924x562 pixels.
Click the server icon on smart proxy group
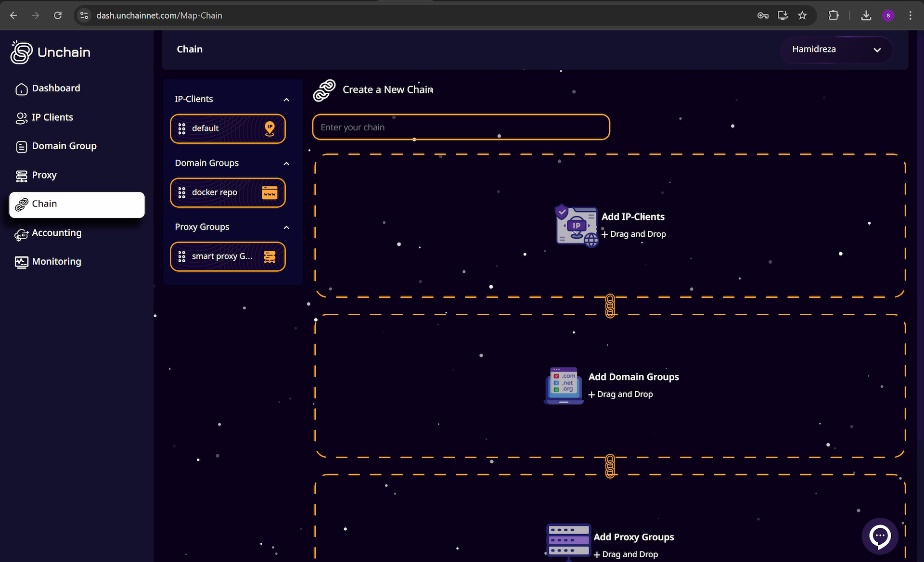pyautogui.click(x=269, y=256)
